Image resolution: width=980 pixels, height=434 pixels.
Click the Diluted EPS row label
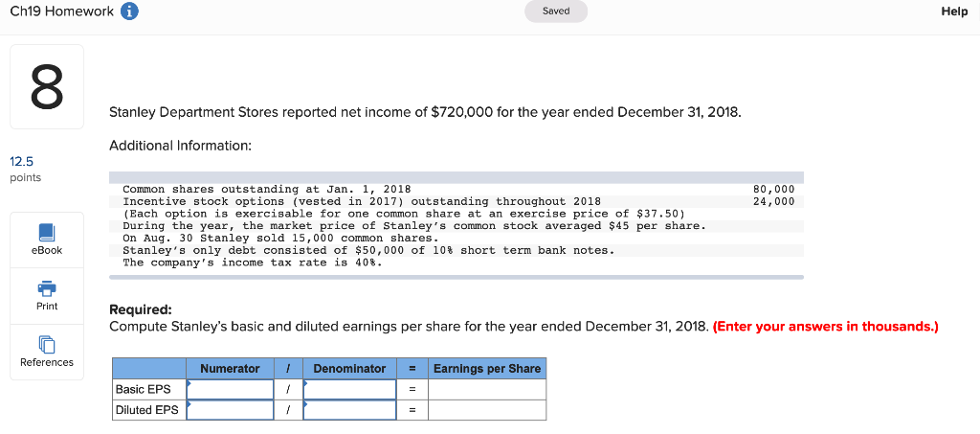[146, 410]
